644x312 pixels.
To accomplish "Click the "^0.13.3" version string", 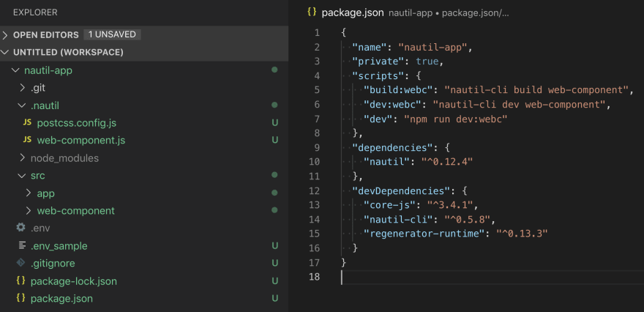I will [523, 234].
